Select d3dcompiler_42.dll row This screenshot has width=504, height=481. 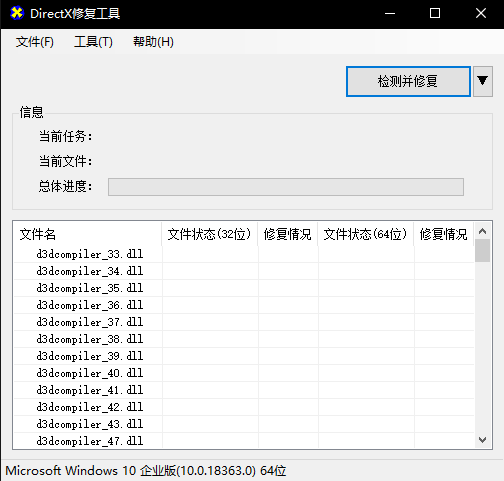point(244,407)
